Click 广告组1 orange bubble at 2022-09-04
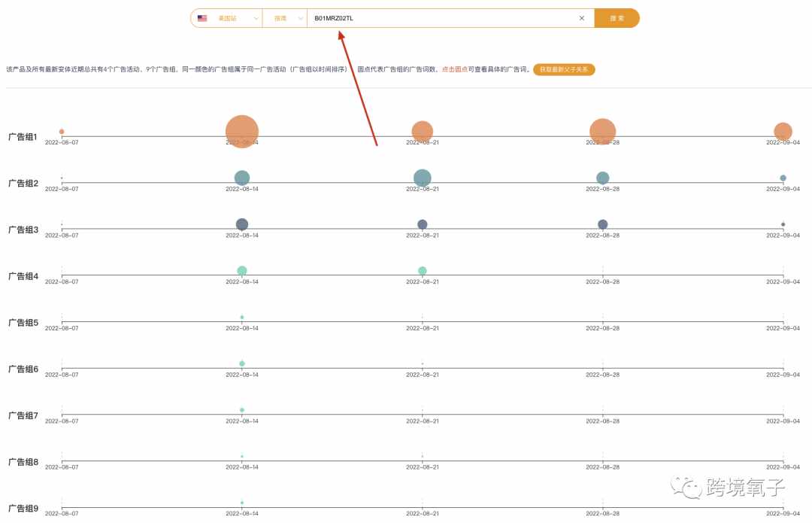 point(783,132)
